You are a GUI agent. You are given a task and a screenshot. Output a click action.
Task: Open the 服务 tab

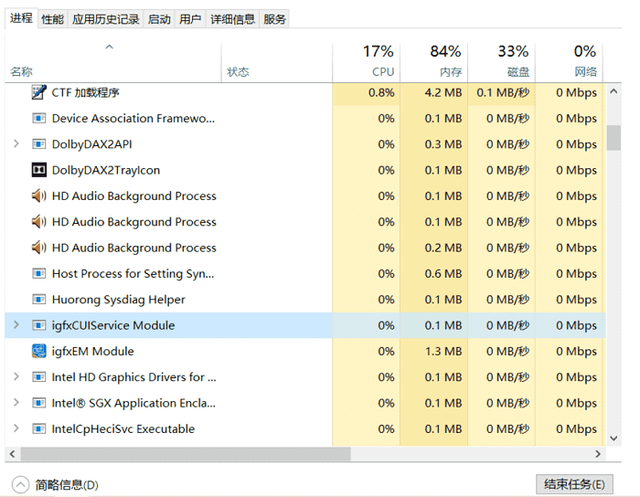[274, 19]
